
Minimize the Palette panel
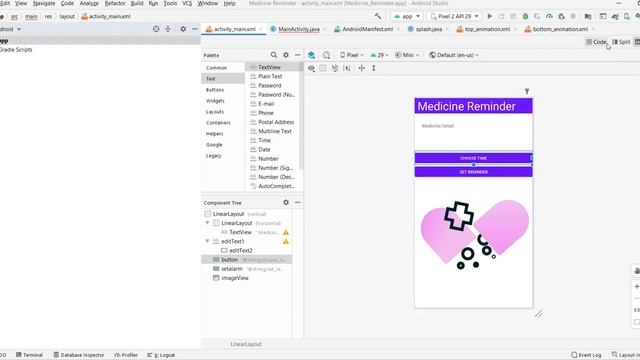[298, 55]
